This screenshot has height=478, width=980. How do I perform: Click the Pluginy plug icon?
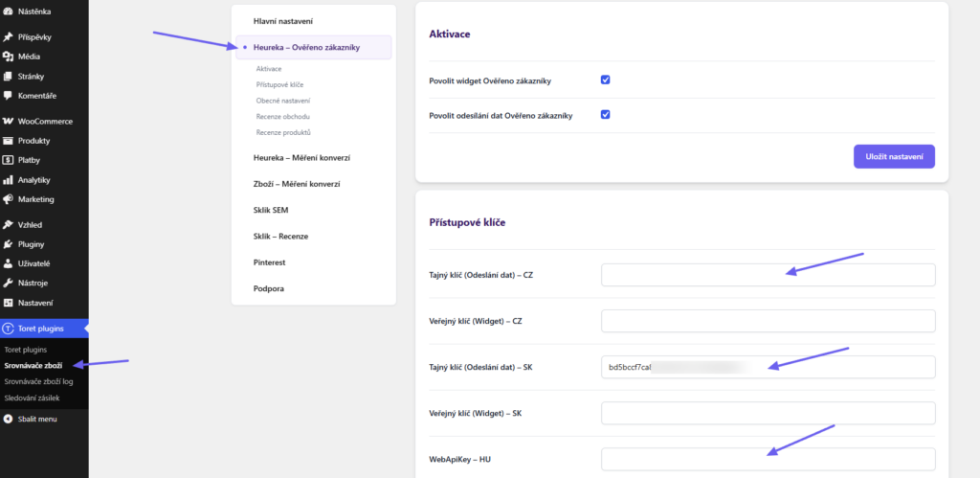pos(8,244)
